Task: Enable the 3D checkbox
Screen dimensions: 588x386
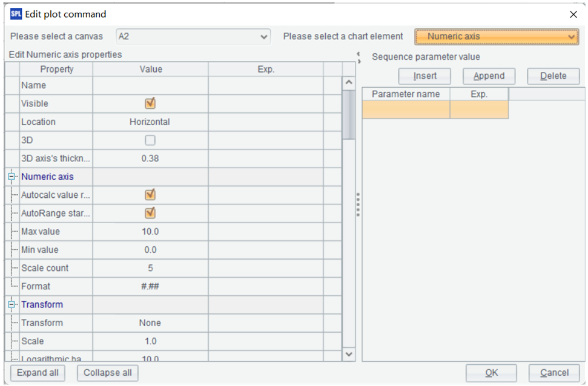Action: click(150, 140)
